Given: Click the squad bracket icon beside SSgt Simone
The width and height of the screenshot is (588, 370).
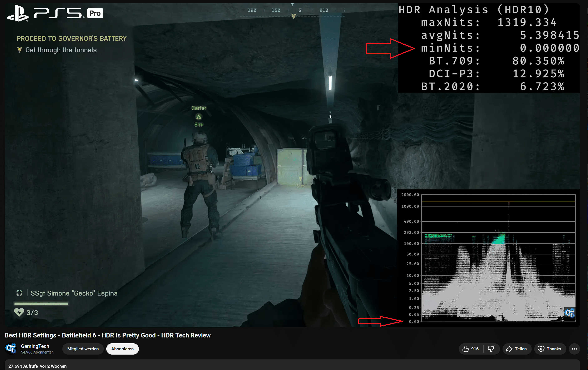Looking at the screenshot, I should pos(19,293).
